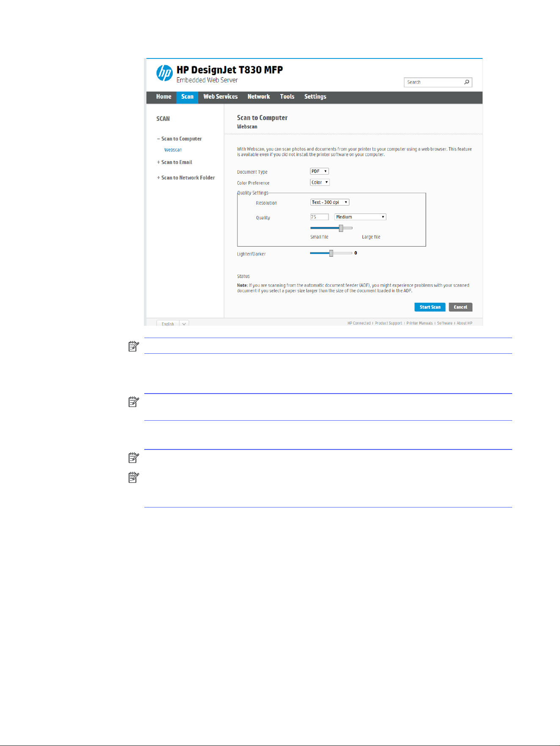Click the Quality value field showing 75

319,217
